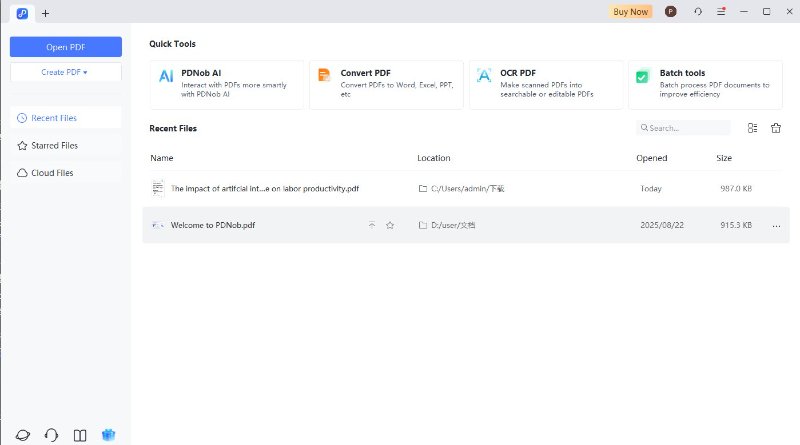Go to Cloud Files in the sidebar
The image size is (800, 445).
click(51, 173)
